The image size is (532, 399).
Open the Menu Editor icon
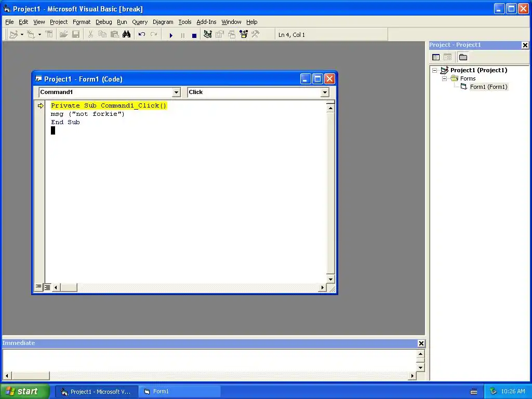(49, 35)
